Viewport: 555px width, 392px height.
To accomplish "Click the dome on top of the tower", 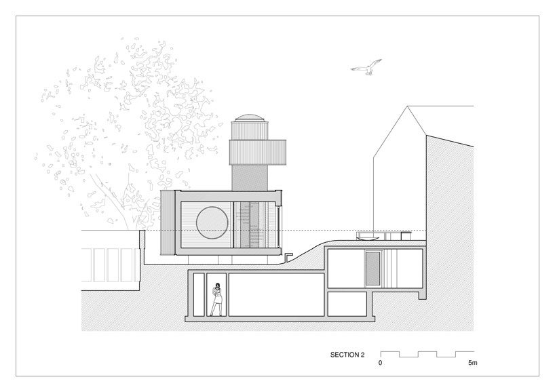I will point(250,118).
